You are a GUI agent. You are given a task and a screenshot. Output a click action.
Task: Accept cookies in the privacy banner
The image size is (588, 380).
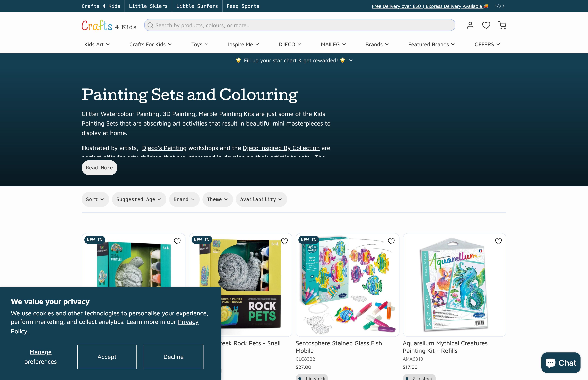tap(107, 357)
